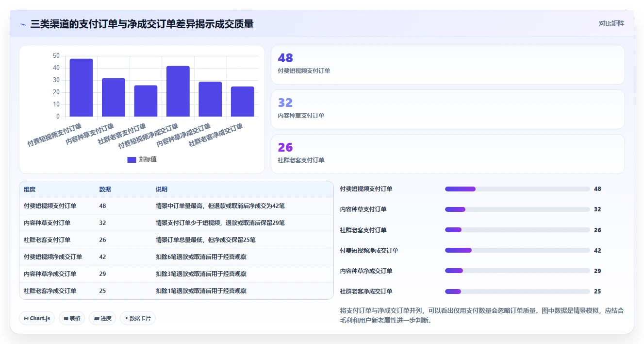Toggle the 指标值 legend color box
This screenshot has width=644, height=344.
tap(132, 160)
